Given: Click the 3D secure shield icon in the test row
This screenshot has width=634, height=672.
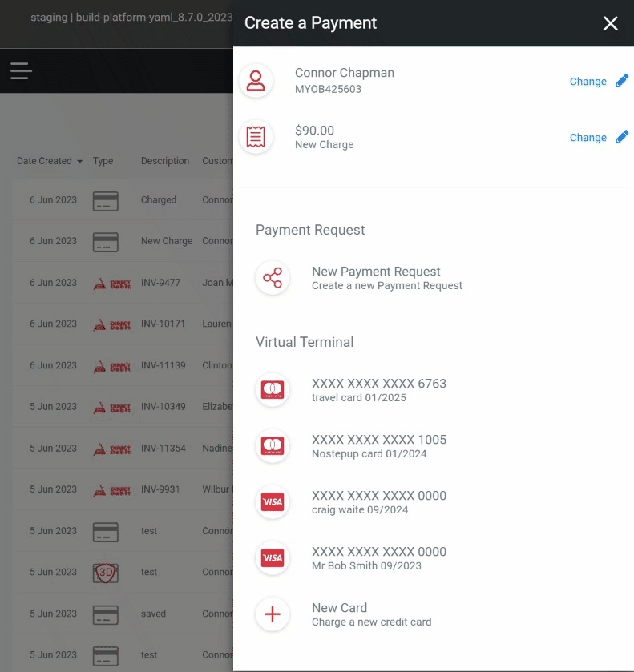Looking at the screenshot, I should (x=106, y=573).
